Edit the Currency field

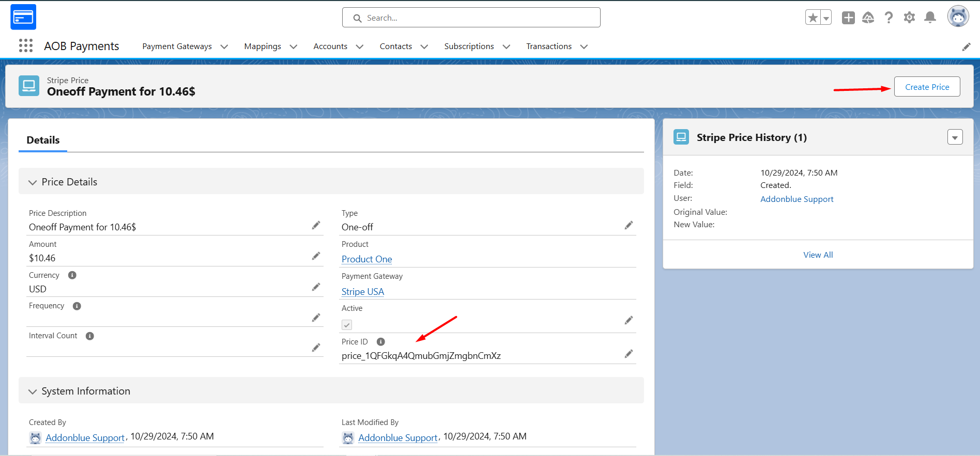click(316, 287)
